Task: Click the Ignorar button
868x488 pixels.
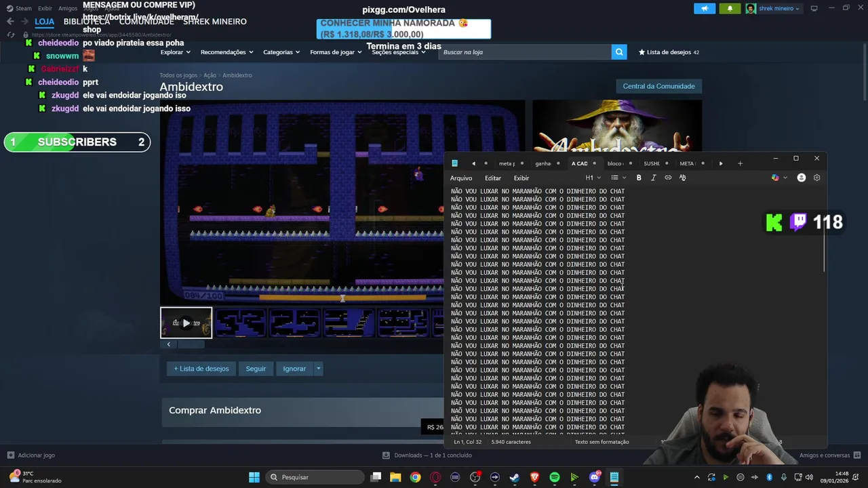Action: pos(294,369)
